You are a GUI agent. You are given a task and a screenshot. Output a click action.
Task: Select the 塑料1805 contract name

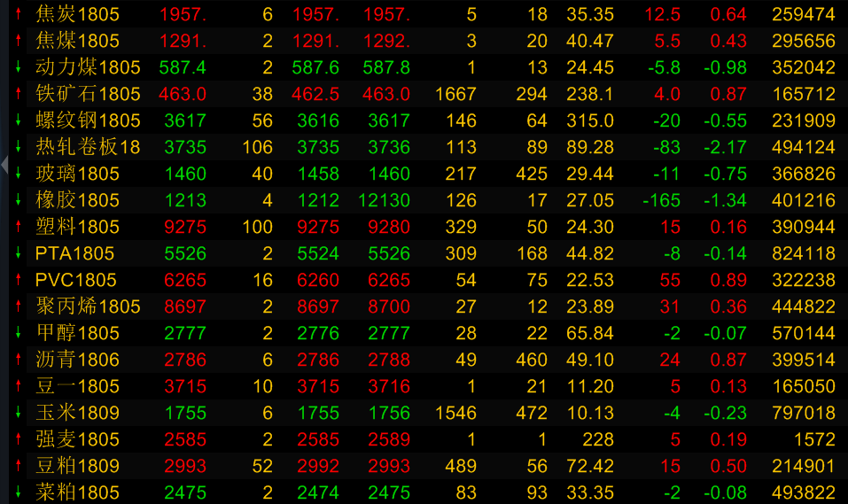77,227
